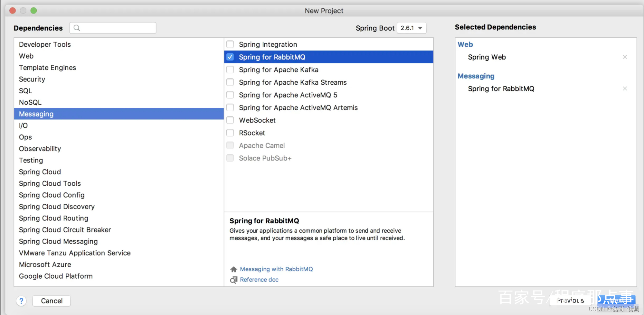
Task: Click the Spring Web entry in Selected Dependencies
Action: tap(487, 57)
